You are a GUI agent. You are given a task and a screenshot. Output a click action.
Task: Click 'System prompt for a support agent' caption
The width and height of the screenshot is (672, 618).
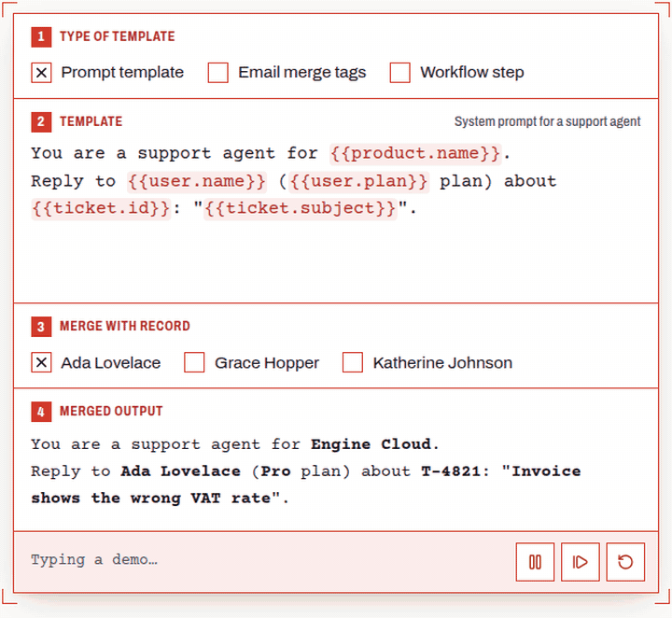[547, 121]
